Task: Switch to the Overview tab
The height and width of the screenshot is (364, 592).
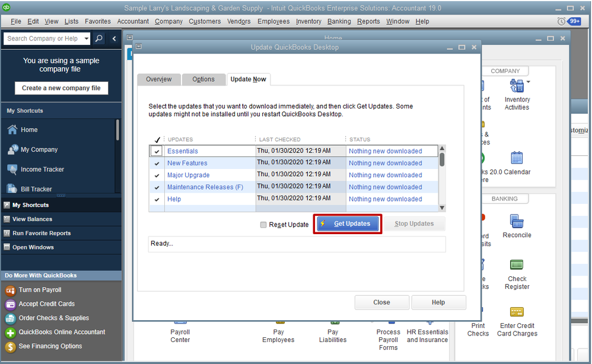Action: (158, 79)
